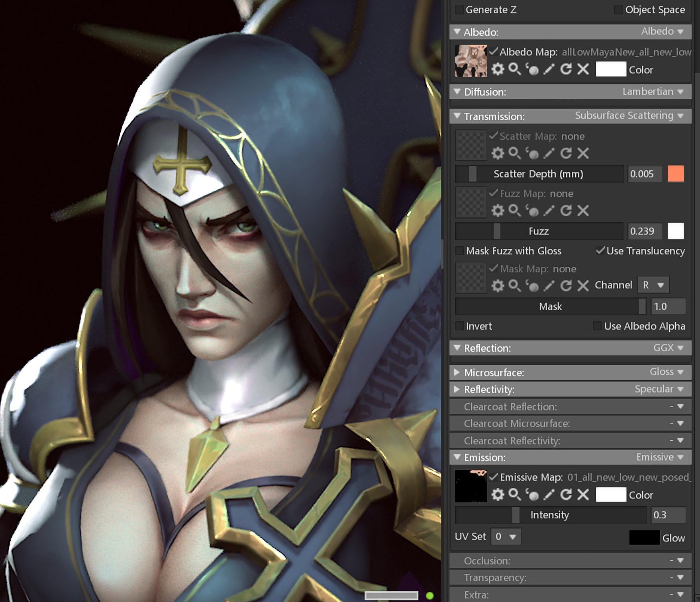Screen dimensions: 700x602
Task: Clear the Scatter Map with X icon
Action: pyautogui.click(x=583, y=153)
